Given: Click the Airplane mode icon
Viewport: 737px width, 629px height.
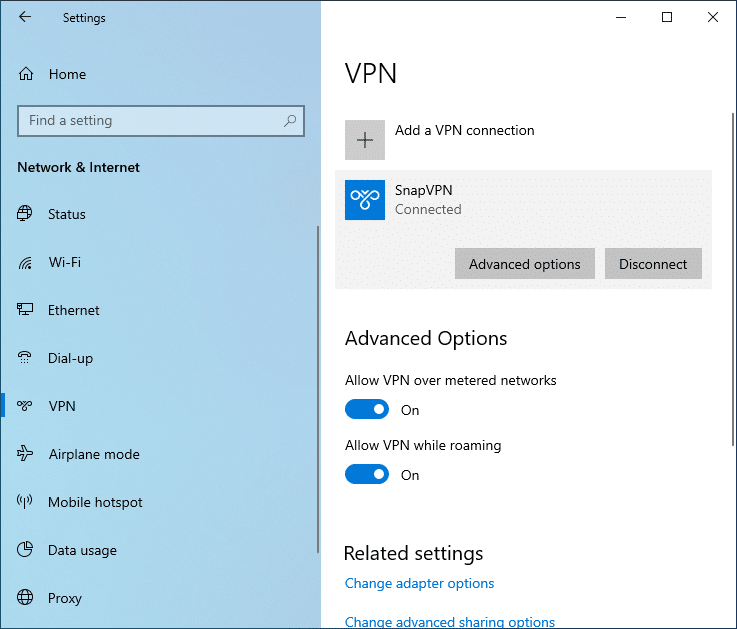Looking at the screenshot, I should (25, 453).
